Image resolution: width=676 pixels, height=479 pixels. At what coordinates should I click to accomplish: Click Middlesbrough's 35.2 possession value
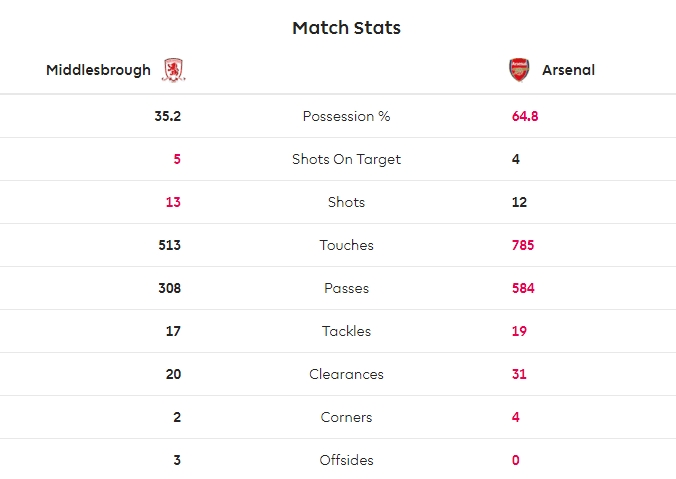(167, 116)
